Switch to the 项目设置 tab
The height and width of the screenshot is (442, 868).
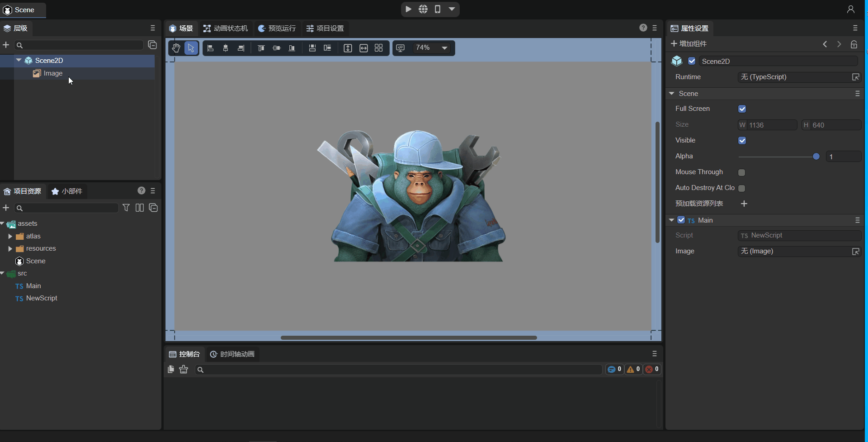point(325,28)
